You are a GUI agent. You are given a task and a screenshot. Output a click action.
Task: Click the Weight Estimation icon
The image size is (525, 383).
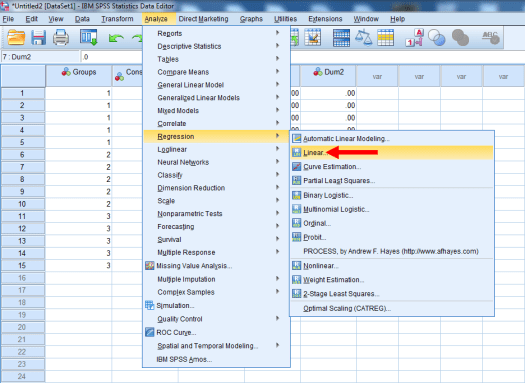coord(296,280)
